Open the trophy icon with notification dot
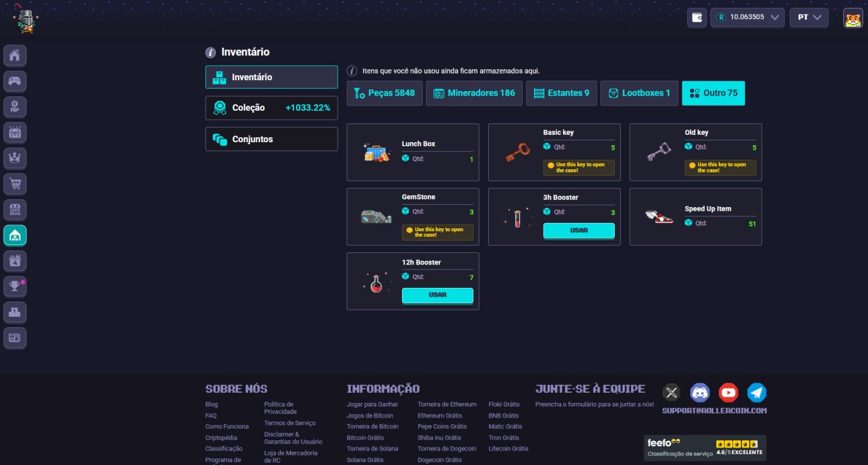Viewport: 868px width, 465px height. 15,287
